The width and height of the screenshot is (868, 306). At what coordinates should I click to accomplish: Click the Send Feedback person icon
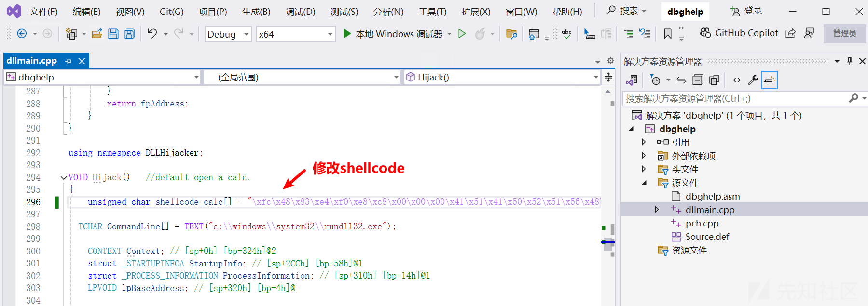(809, 33)
